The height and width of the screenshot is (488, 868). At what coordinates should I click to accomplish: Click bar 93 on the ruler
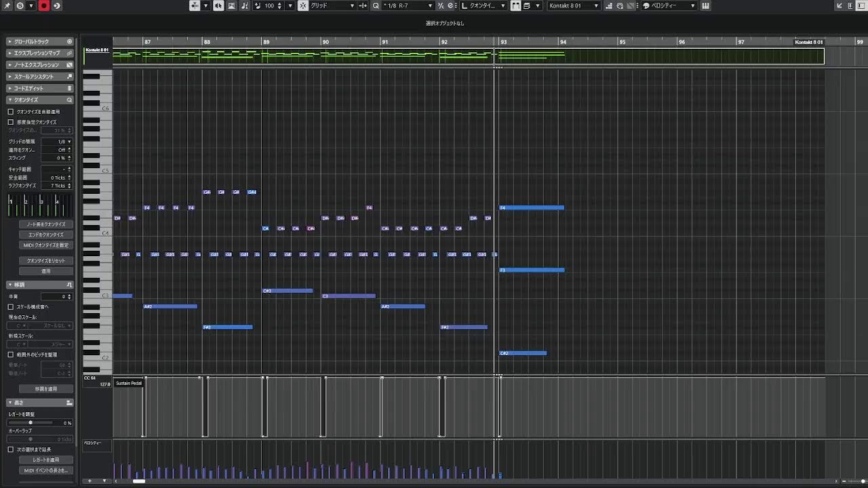(x=504, y=42)
